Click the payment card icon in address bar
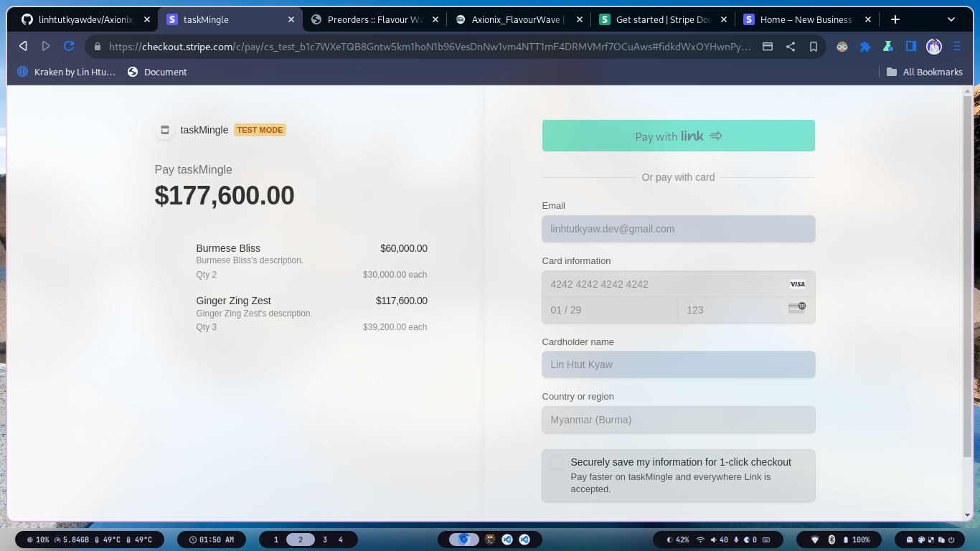 coord(768,47)
